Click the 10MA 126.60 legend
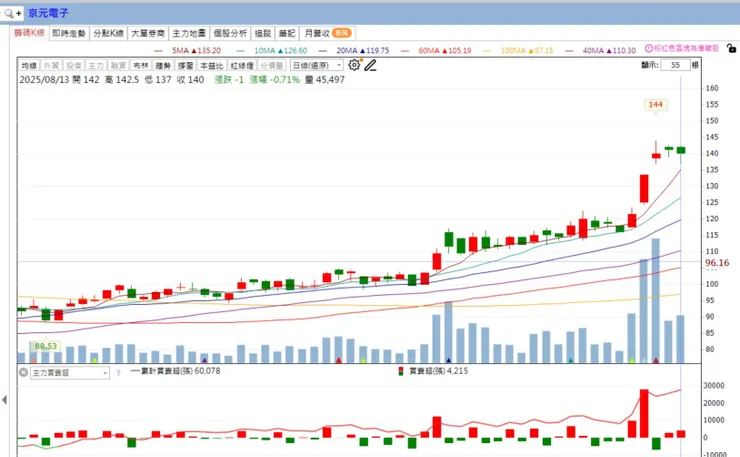 coord(272,50)
